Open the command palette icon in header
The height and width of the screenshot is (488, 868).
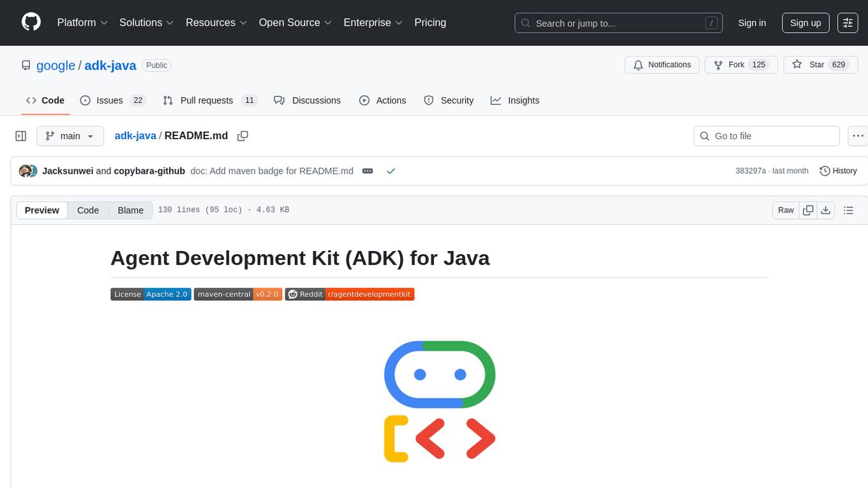[848, 22]
